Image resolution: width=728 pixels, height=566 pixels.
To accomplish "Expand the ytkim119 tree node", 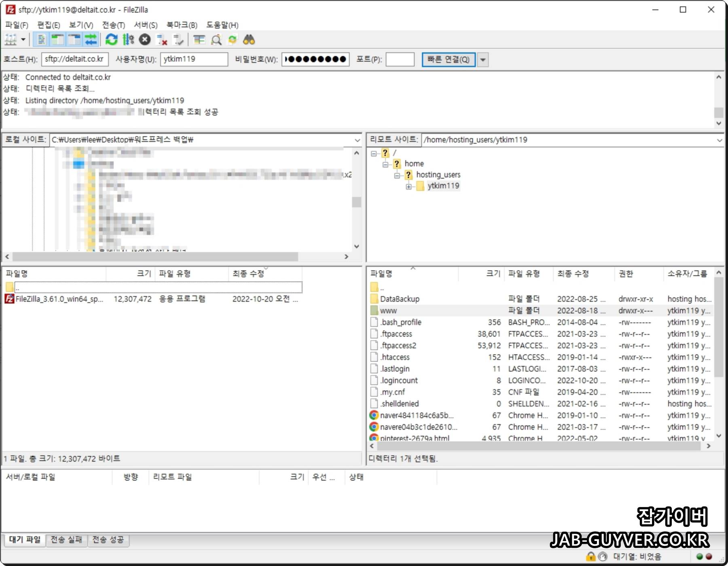I will pyautogui.click(x=409, y=186).
